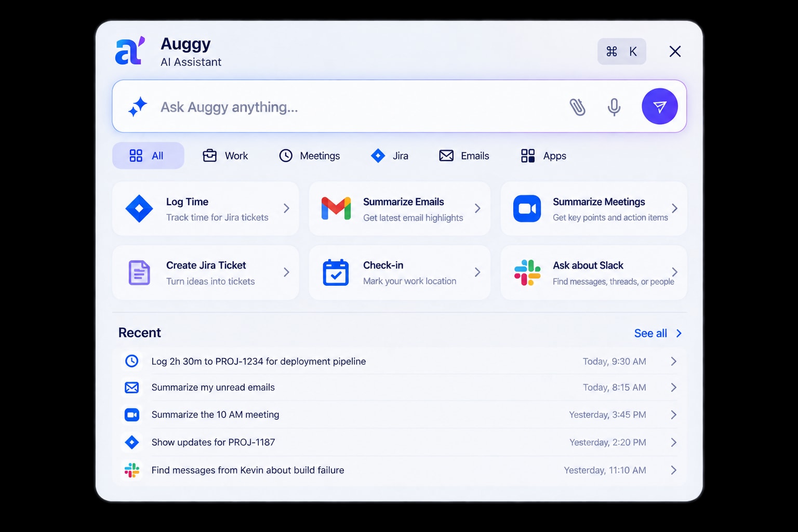
Task: Switch to the Emails filter tab
Action: click(x=464, y=155)
